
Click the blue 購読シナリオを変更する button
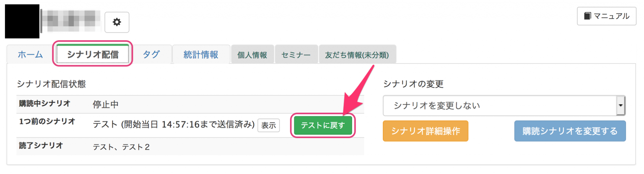point(570,131)
